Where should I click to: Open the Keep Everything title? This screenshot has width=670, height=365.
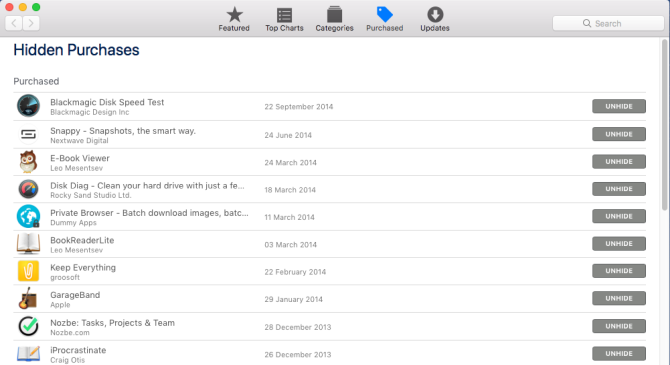[x=83, y=268]
